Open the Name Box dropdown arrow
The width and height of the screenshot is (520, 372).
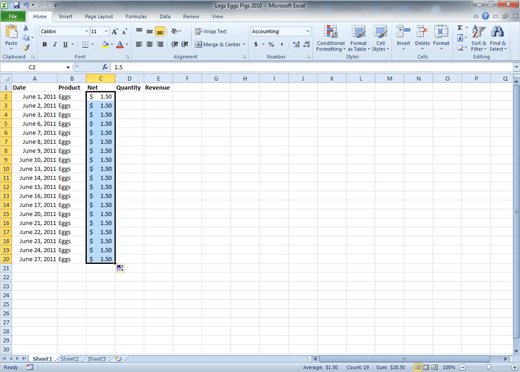click(x=68, y=67)
